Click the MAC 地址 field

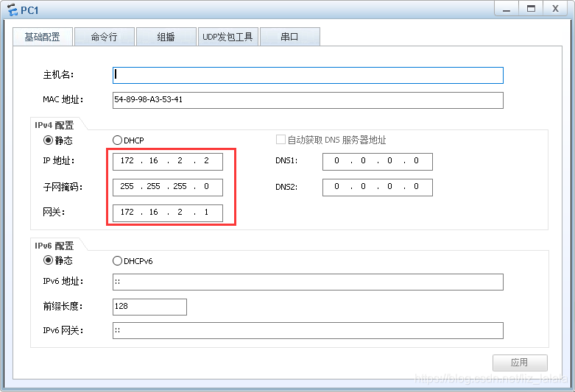pos(308,100)
